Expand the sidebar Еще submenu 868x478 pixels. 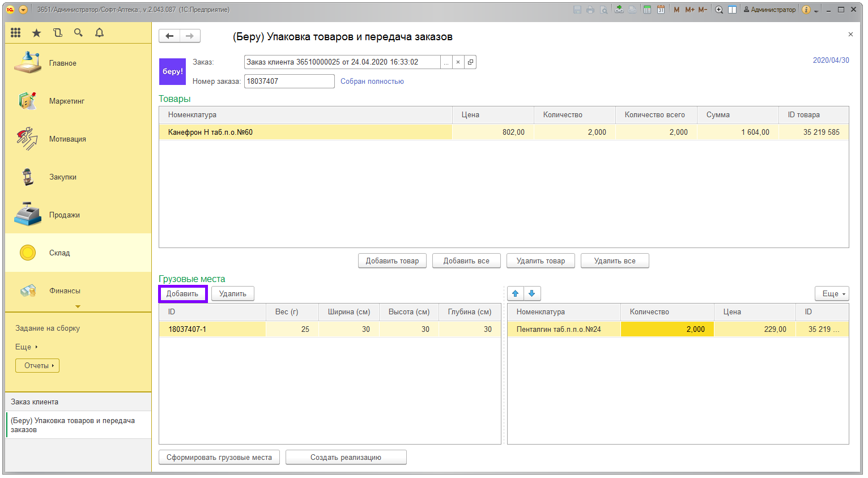[x=26, y=347]
